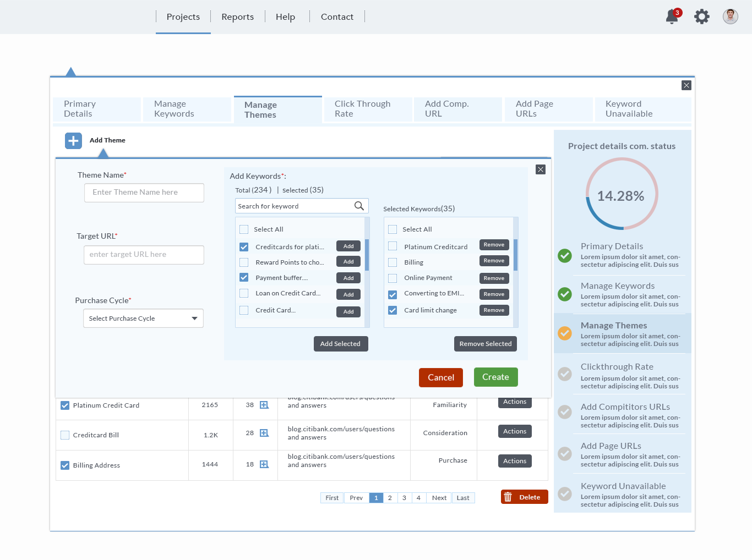This screenshot has width=752, height=560.
Task: Open Actions menu for Platinum Credit Card row
Action: click(515, 402)
